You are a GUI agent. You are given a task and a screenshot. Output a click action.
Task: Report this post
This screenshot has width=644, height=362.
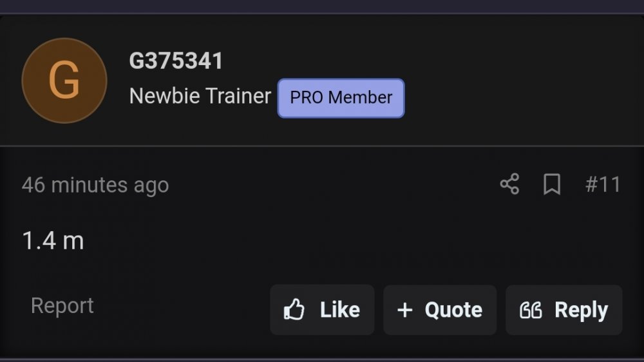(x=62, y=305)
